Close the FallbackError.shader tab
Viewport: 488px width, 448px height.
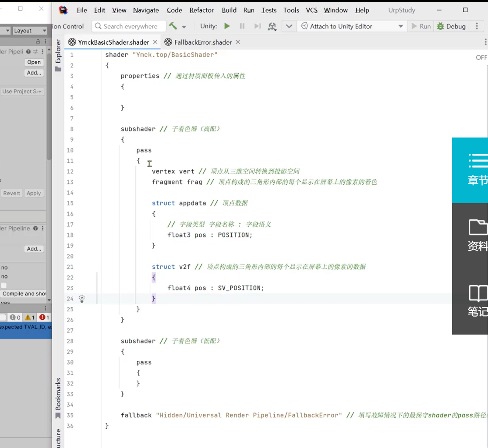coord(238,42)
